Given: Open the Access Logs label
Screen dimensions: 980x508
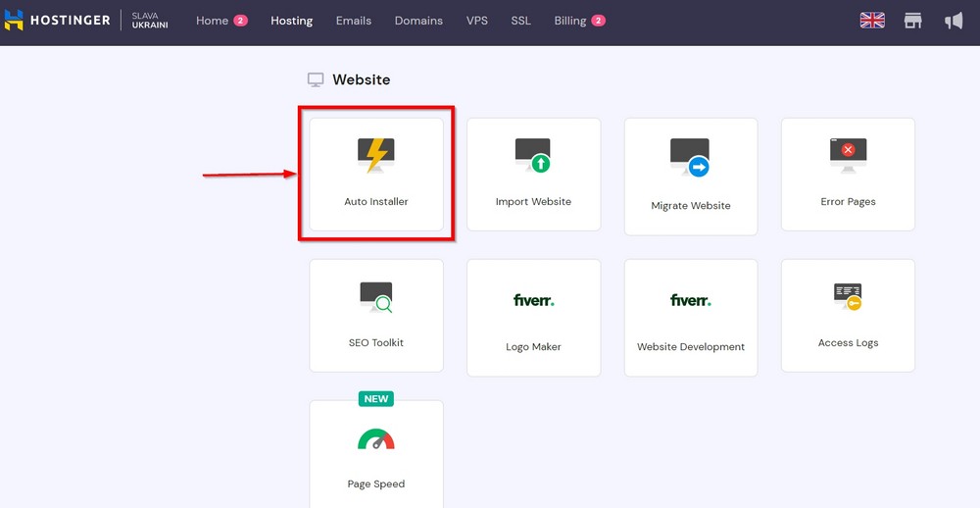Looking at the screenshot, I should coord(848,343).
